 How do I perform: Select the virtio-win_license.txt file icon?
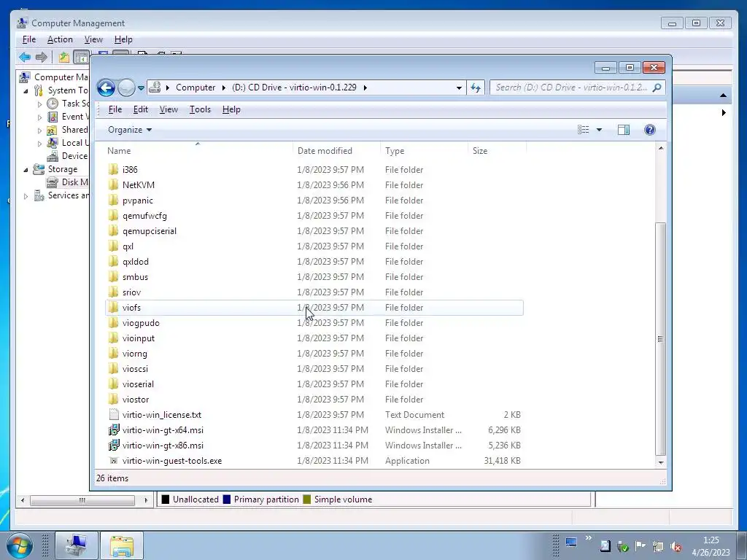113,414
